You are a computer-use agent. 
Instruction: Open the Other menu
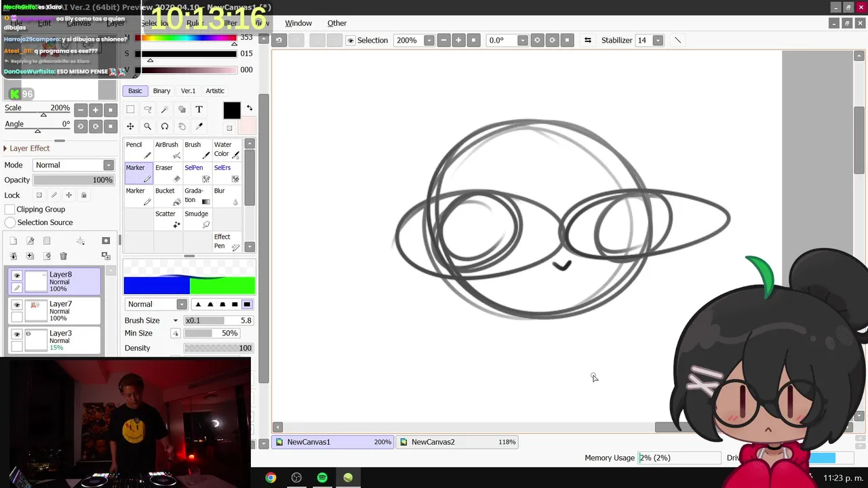click(337, 23)
